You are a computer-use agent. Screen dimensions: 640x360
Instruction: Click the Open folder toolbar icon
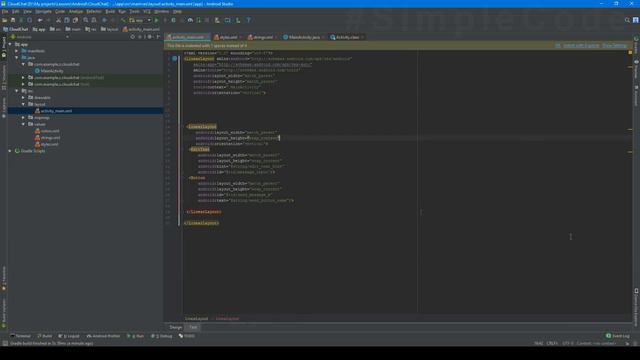[x=4, y=20]
